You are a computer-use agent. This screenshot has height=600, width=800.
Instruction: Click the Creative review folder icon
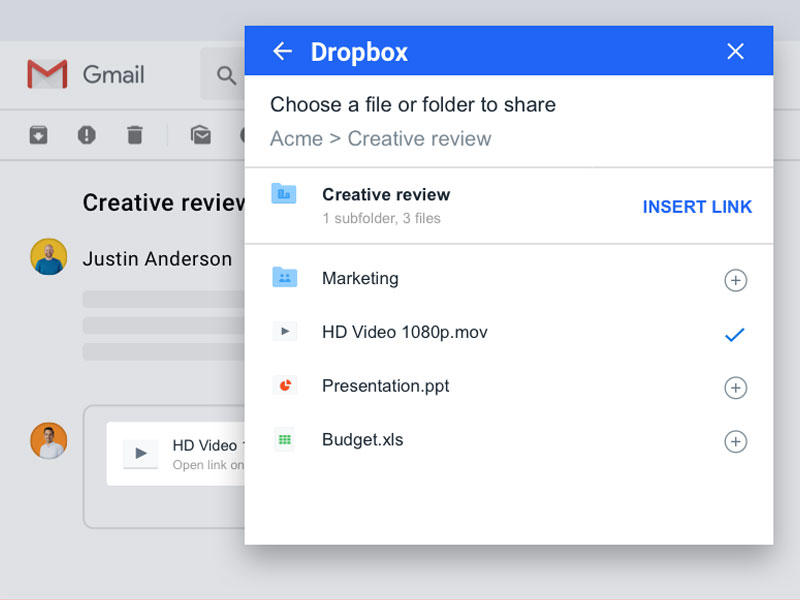tap(285, 194)
